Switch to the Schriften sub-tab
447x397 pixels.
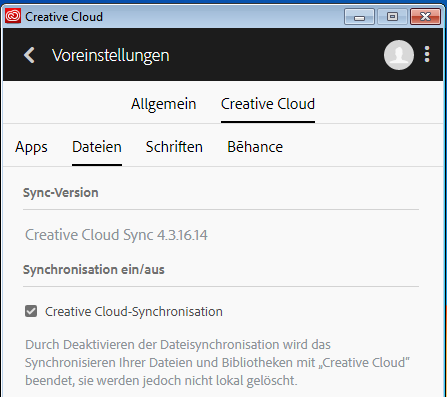pos(174,147)
